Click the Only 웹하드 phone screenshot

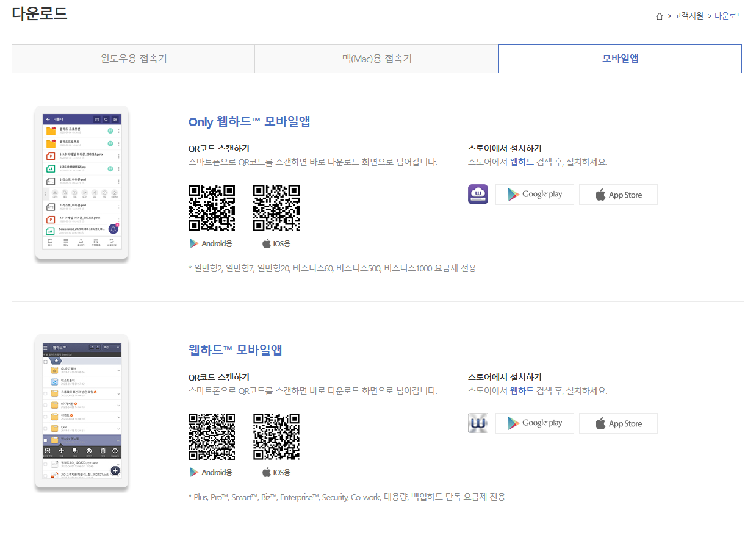pyautogui.click(x=82, y=184)
